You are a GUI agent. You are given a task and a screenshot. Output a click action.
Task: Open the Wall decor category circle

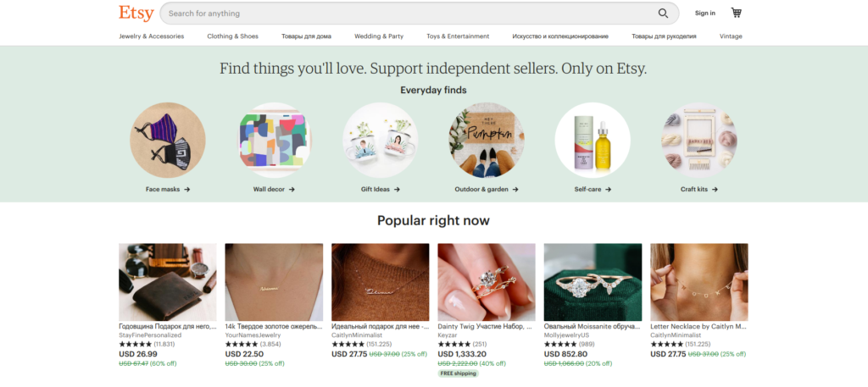tap(274, 140)
